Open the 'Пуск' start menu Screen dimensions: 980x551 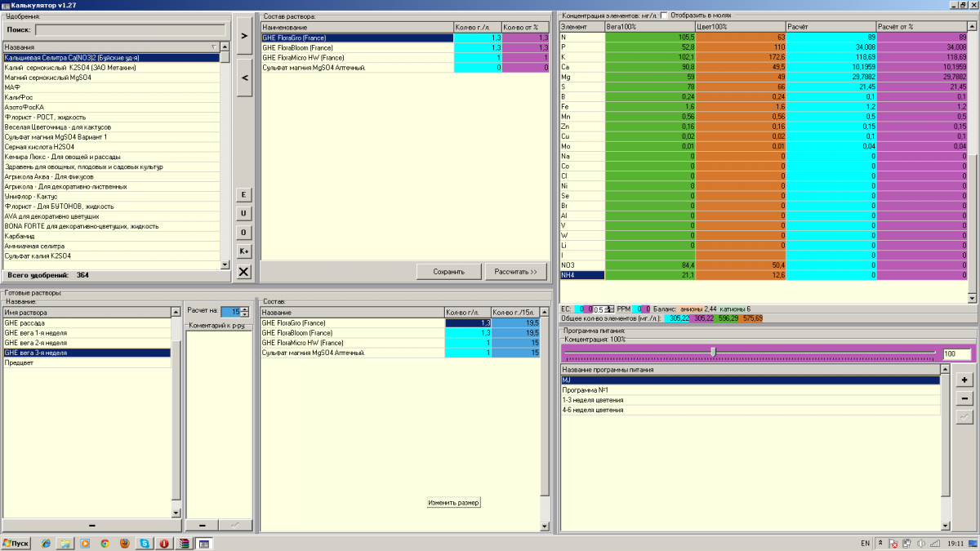point(16,543)
